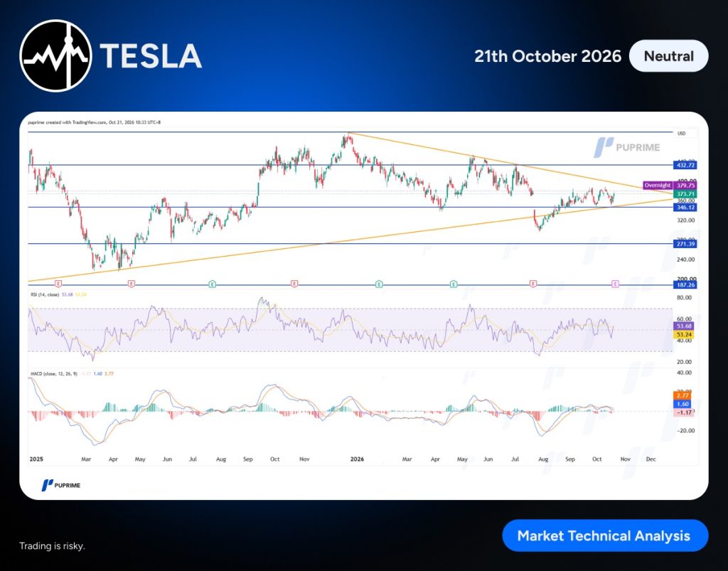Select the orange 2.77 MACD signal tag

click(682, 395)
